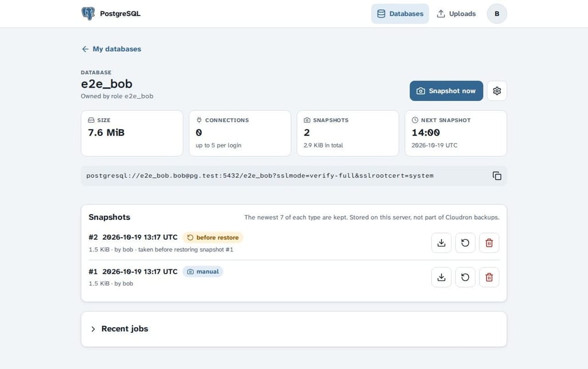Screen dimensions: 588x369
Task: Take a snapshot with Snapshot now
Action: [446, 91]
